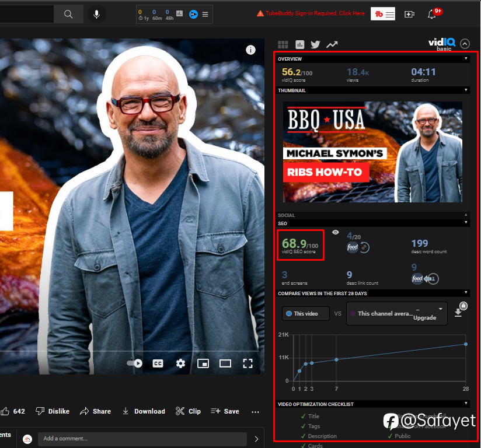The width and height of the screenshot is (481, 448).
Task: Click the Share button
Action: click(95, 411)
